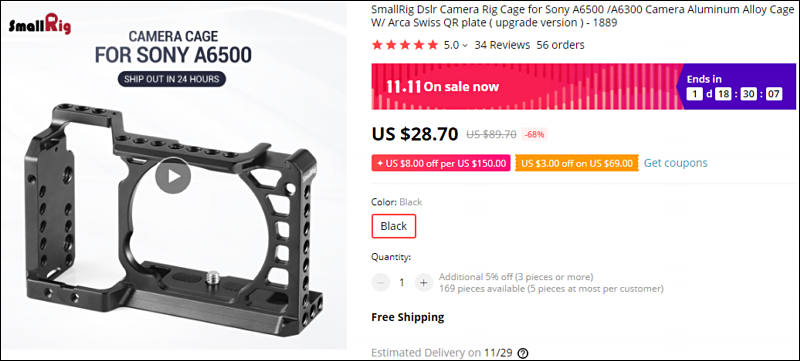Image resolution: width=800 pixels, height=361 pixels.
Task: Click the Ship out in 24 hours badge
Action: 171,79
